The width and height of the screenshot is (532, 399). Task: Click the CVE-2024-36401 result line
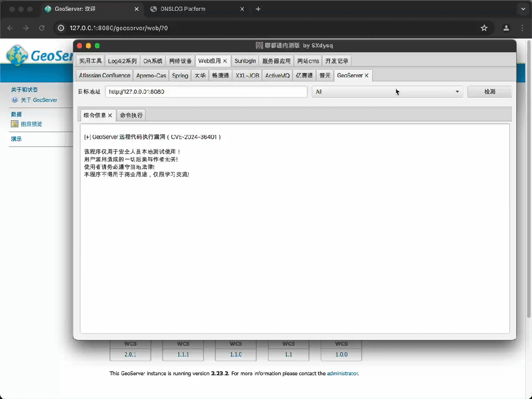(x=152, y=137)
